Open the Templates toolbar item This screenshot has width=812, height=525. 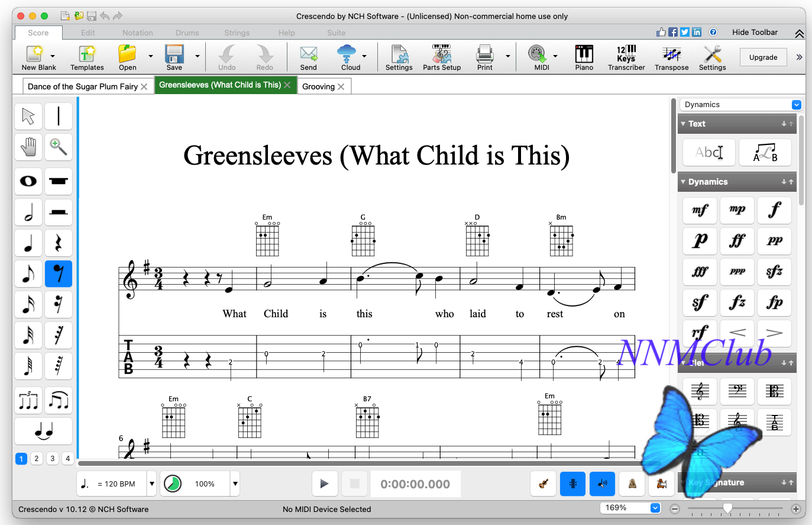click(x=87, y=57)
